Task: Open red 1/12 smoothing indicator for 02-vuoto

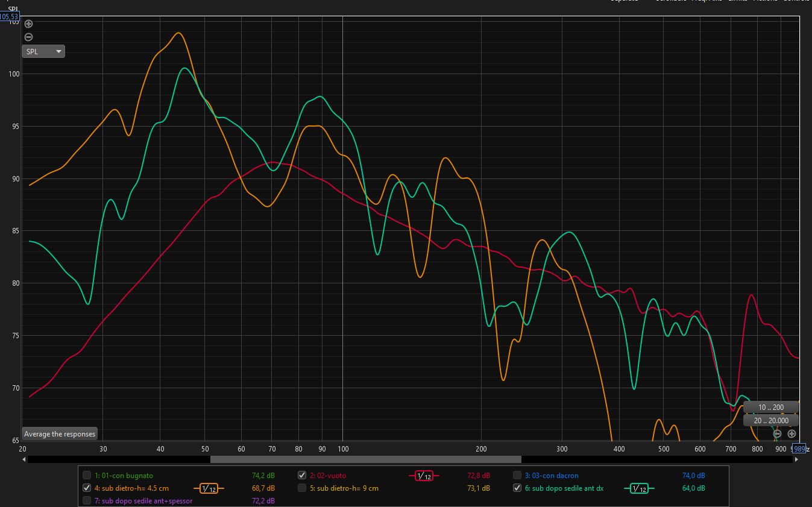Action: coord(424,476)
